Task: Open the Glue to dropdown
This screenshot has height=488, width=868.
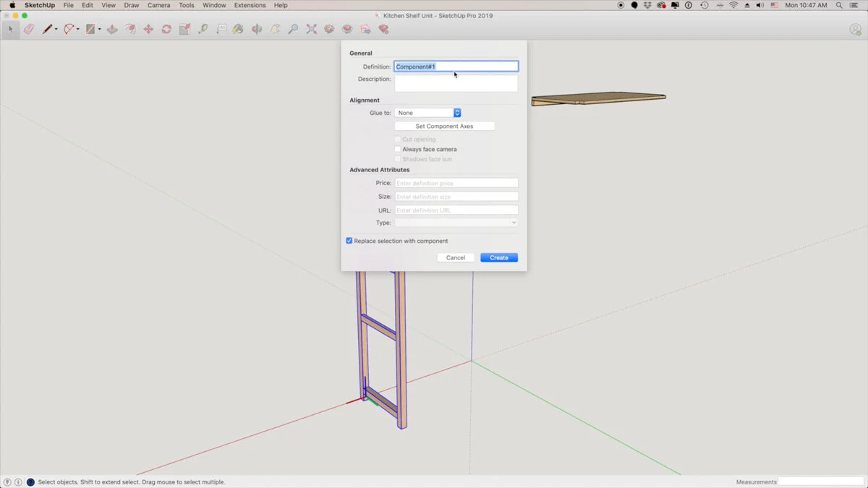Action: tap(427, 113)
